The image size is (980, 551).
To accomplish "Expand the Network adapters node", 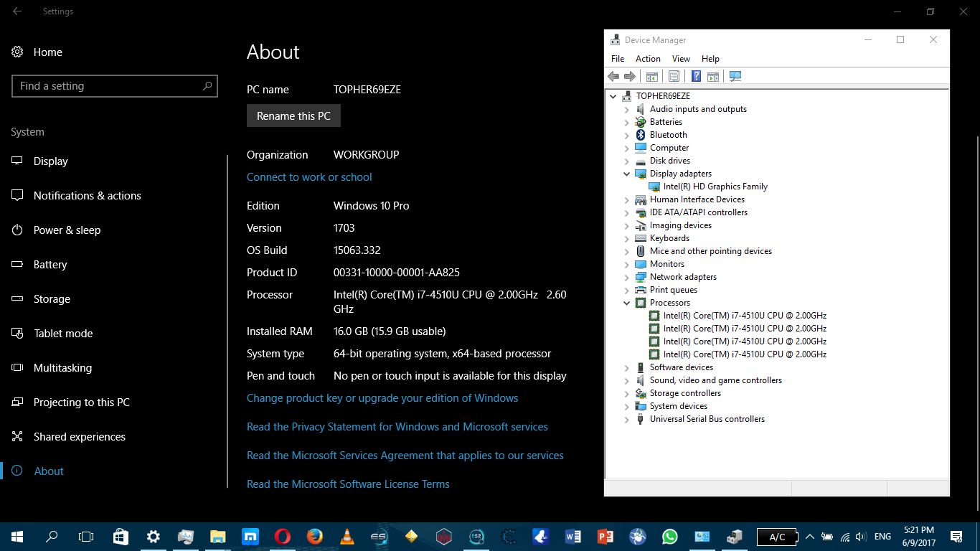I will [626, 277].
